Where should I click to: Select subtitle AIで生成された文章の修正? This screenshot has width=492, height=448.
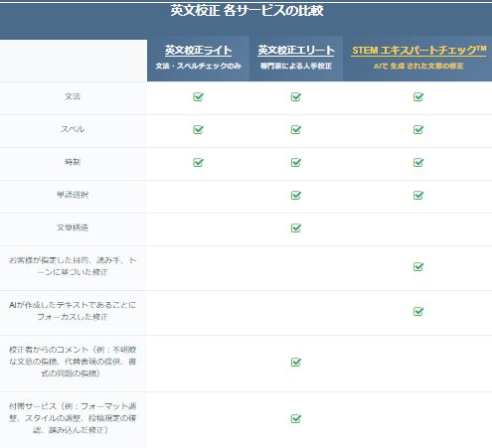click(418, 66)
